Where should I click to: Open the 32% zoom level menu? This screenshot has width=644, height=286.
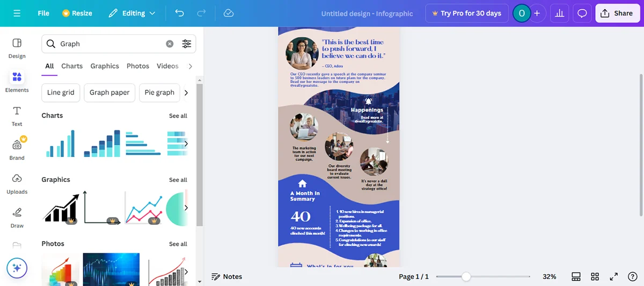click(x=549, y=277)
